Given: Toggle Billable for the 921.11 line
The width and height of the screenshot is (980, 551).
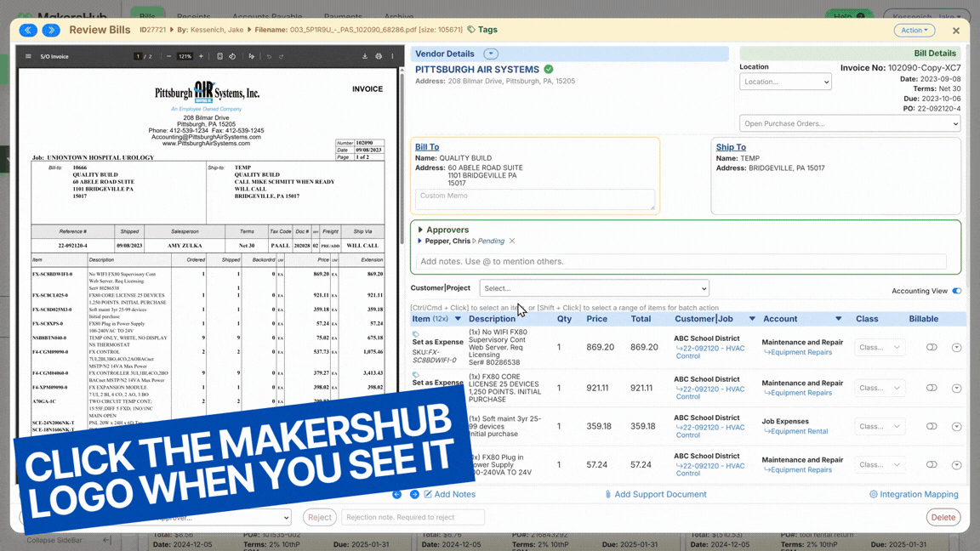Looking at the screenshot, I should tap(932, 388).
